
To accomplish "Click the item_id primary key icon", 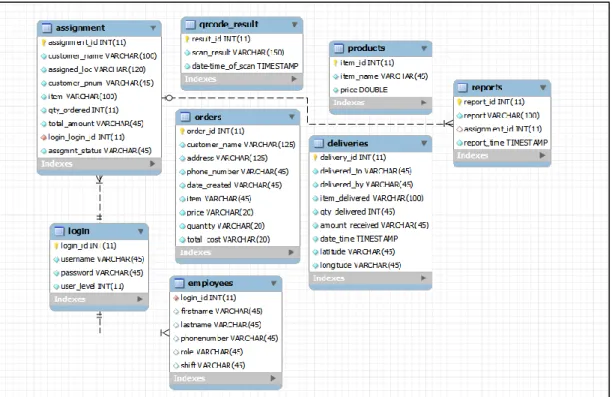I will 336,63.
